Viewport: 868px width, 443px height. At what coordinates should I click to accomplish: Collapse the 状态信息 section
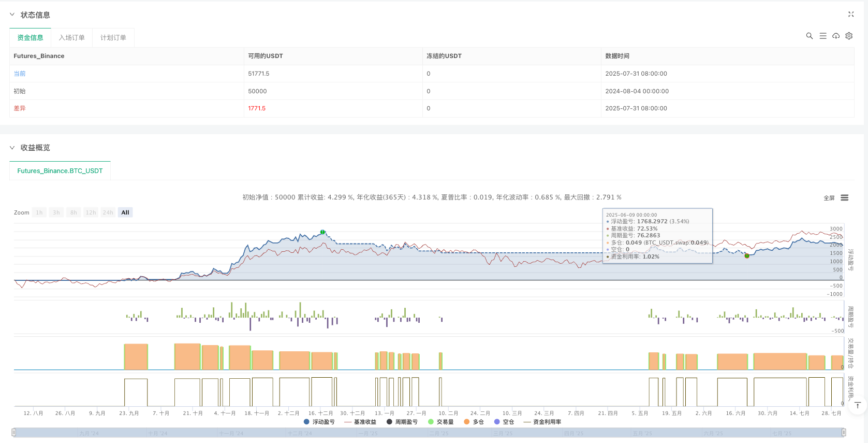click(x=12, y=15)
